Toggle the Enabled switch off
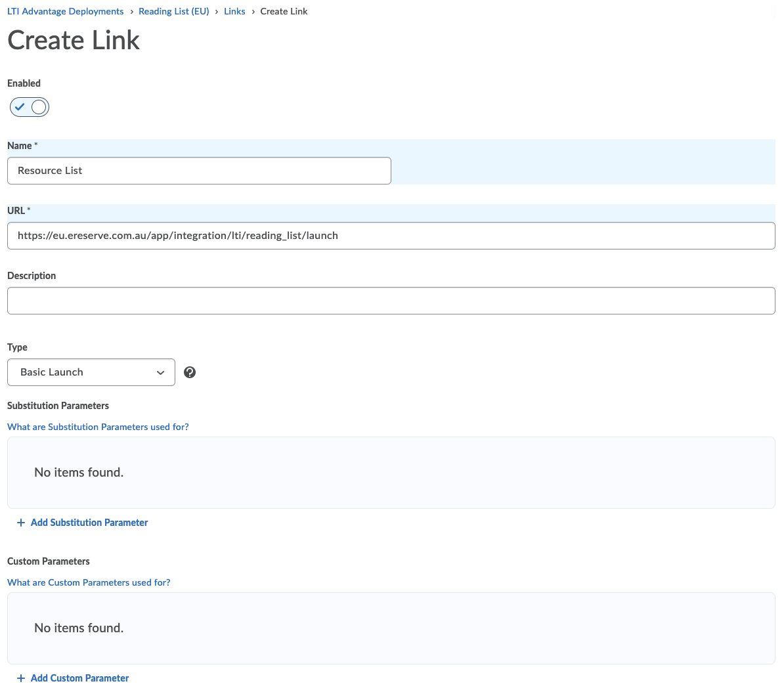The height and width of the screenshot is (692, 784). (30, 107)
